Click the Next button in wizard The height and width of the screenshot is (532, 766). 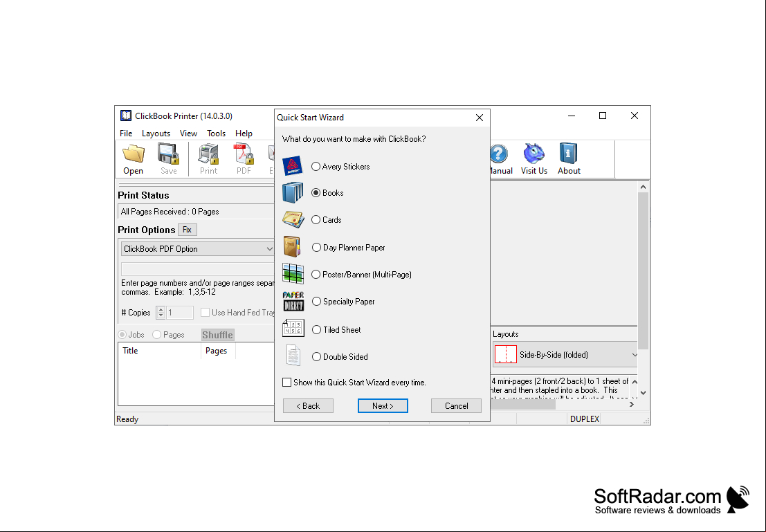coord(383,406)
